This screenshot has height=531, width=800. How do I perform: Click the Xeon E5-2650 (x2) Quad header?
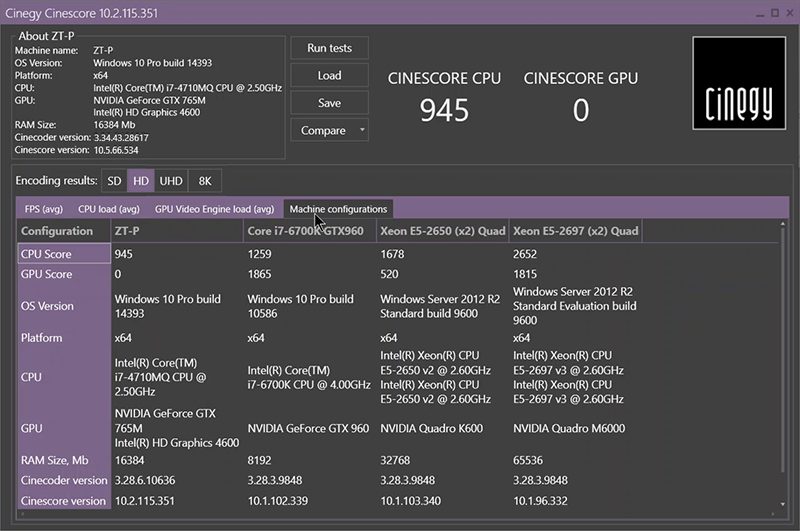442,231
